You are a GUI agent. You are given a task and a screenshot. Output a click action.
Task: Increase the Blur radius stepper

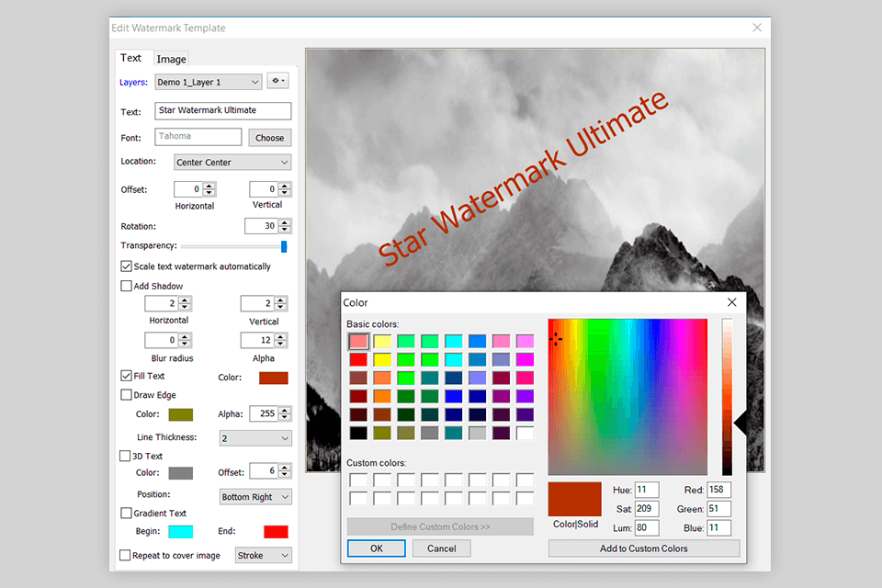[x=185, y=336]
